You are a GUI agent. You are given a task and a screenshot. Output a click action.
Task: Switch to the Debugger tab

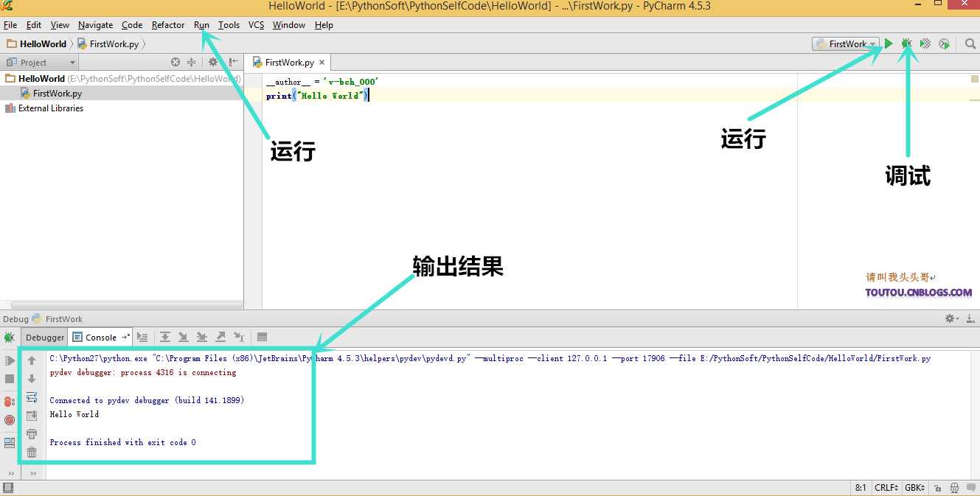(45, 338)
